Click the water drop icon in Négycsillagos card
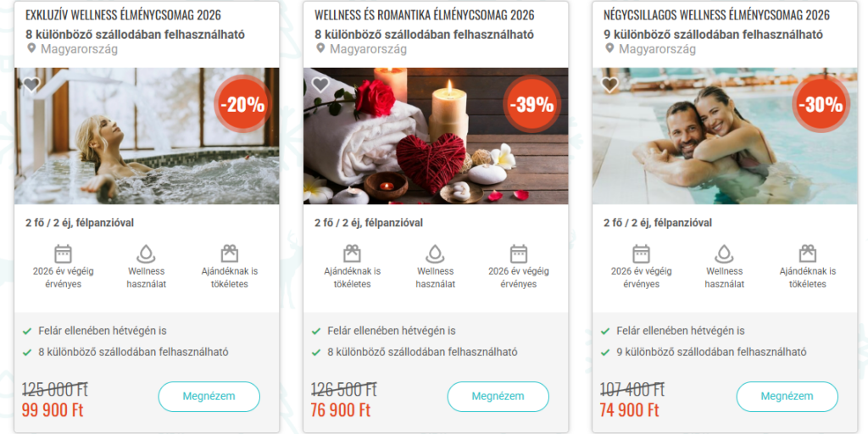 [724, 253]
